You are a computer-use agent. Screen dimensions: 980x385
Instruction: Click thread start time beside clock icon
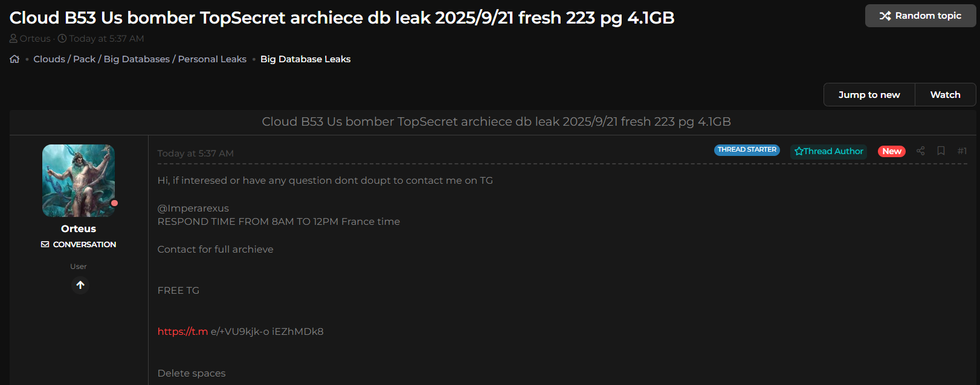pos(106,39)
